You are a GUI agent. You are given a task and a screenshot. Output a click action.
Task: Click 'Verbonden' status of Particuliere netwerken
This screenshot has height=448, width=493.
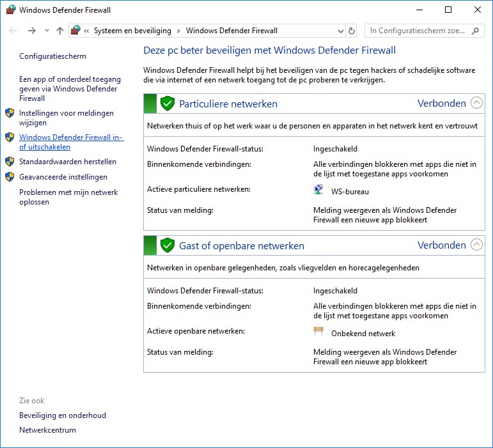coord(441,104)
